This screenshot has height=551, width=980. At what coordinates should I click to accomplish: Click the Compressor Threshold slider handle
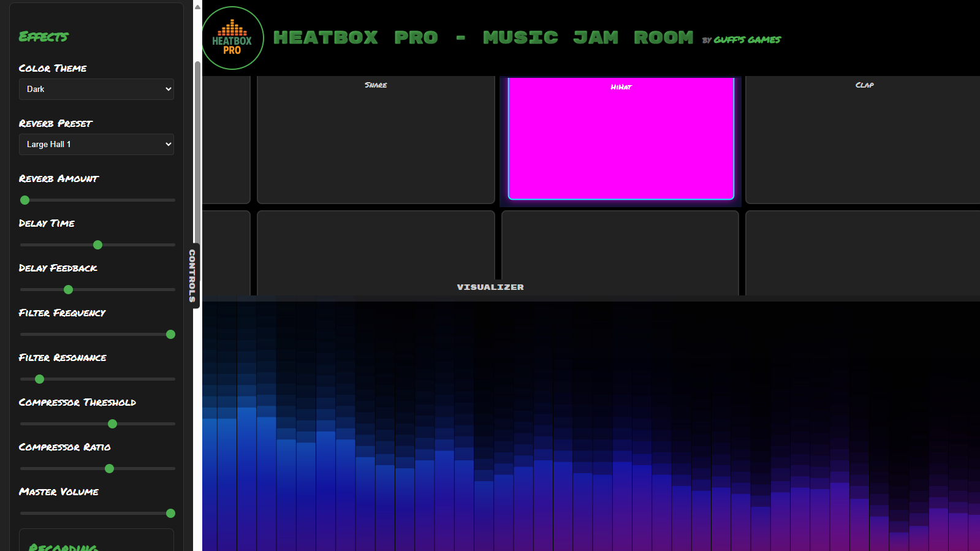click(x=112, y=424)
